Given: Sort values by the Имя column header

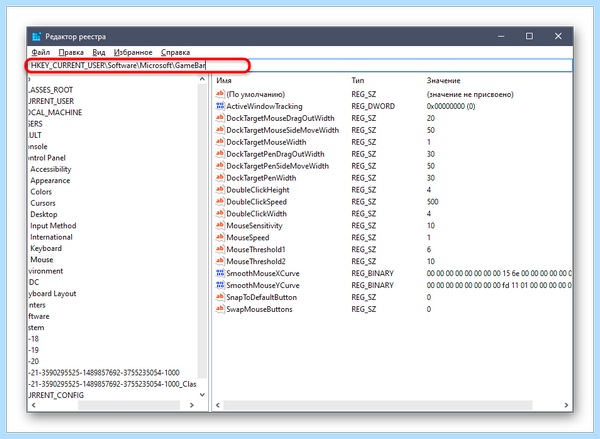Looking at the screenshot, I should pyautogui.click(x=224, y=80).
